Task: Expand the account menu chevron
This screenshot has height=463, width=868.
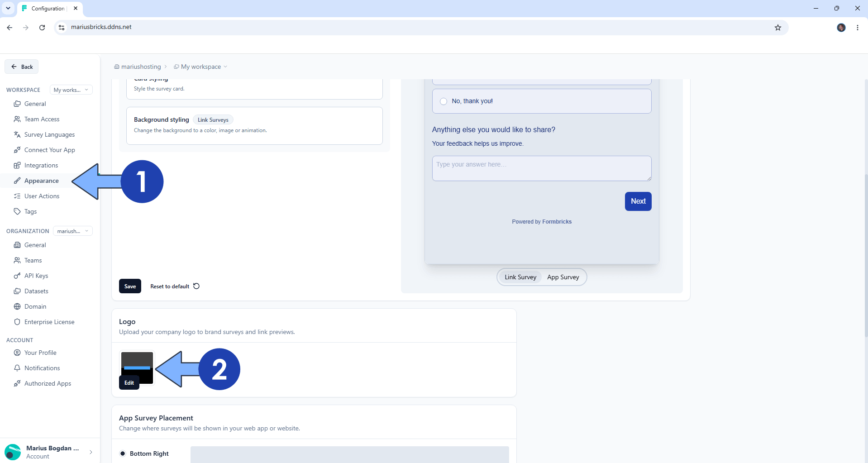Action: (x=91, y=452)
